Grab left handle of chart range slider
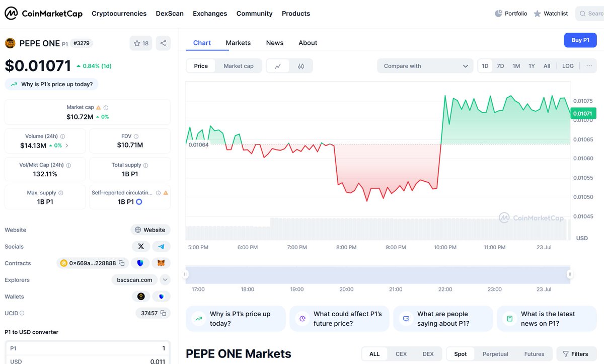The image size is (604, 364). click(x=186, y=274)
